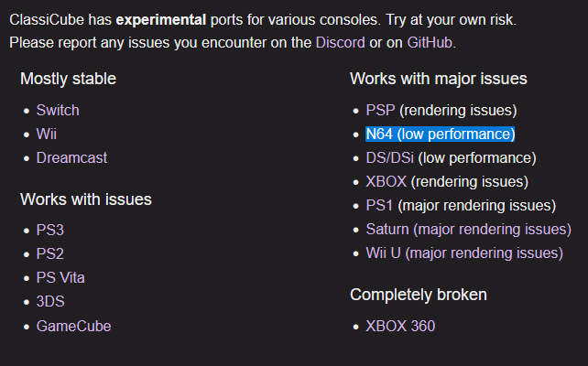Viewport: 588px width, 366px height.
Task: Open the DS/DSi port link
Action: (x=389, y=158)
